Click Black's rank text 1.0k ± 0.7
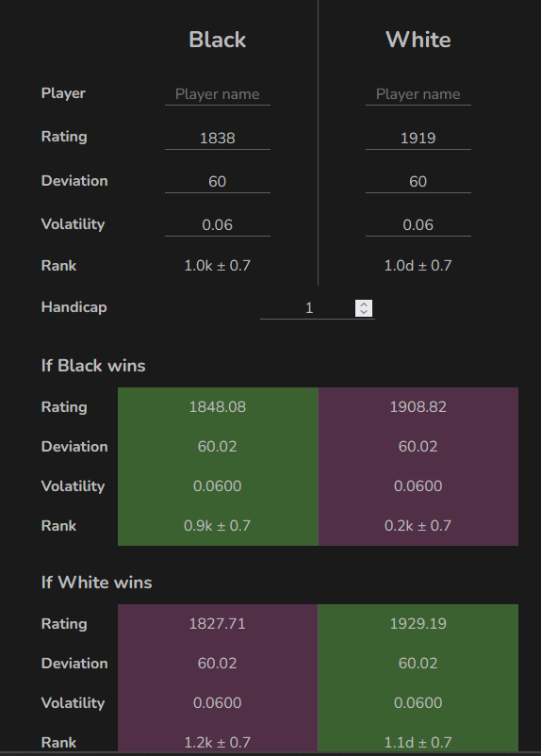The image size is (541, 756). (x=218, y=266)
